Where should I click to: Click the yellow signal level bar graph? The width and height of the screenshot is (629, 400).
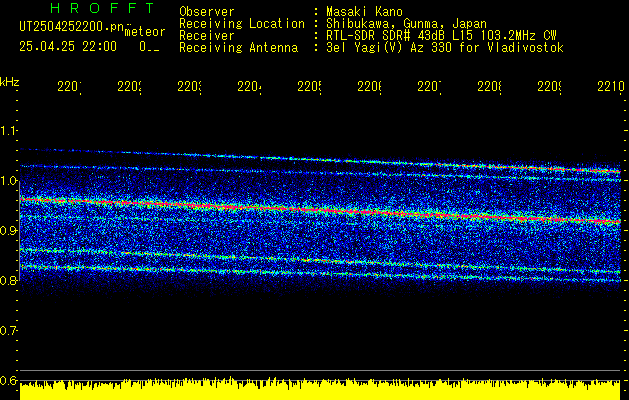tap(320, 389)
